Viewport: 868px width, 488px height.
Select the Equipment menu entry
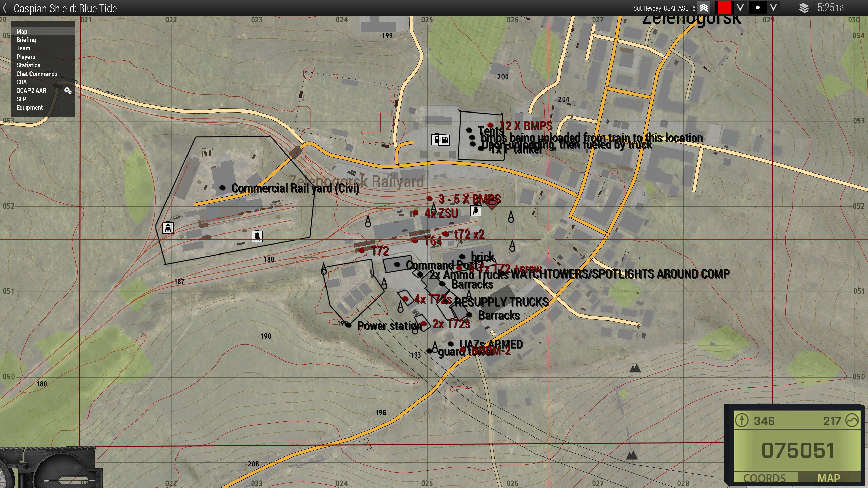click(29, 107)
